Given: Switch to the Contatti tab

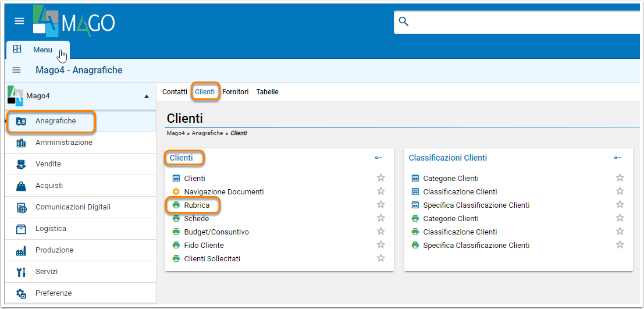Looking at the screenshot, I should [175, 92].
